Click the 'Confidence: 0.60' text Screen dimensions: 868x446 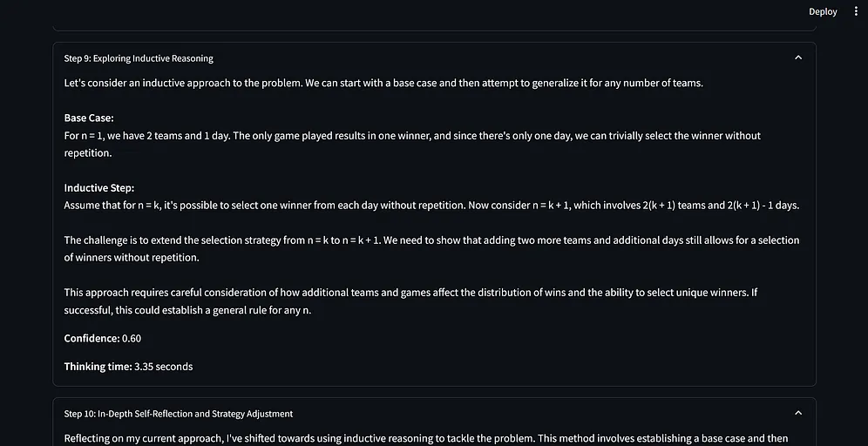pos(102,338)
